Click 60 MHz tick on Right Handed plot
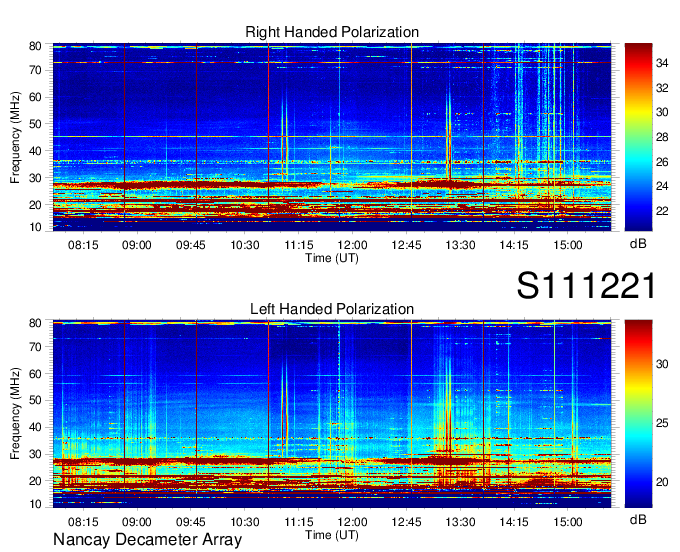The width and height of the screenshot is (680, 552). pos(35,97)
